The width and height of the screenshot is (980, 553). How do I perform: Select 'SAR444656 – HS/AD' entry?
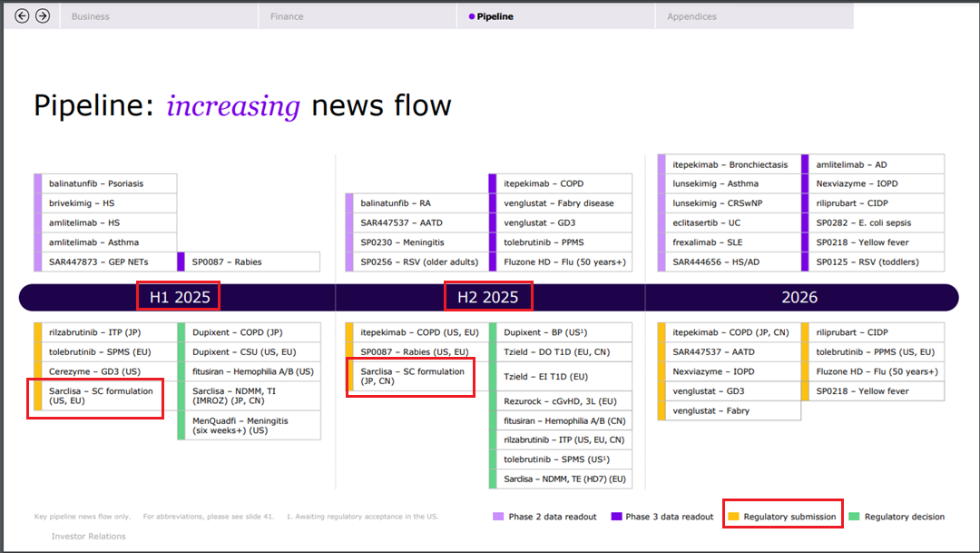(x=730, y=262)
